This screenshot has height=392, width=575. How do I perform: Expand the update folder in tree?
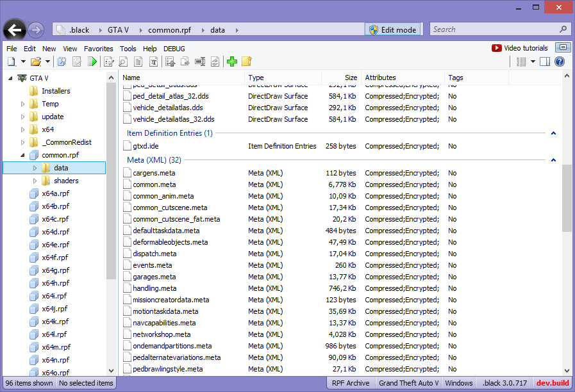click(x=23, y=117)
